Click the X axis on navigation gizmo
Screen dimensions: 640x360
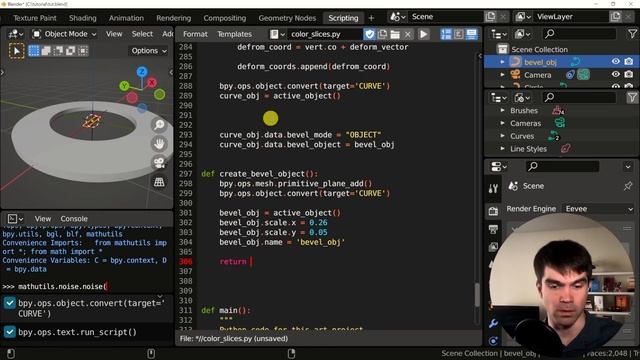152,82
